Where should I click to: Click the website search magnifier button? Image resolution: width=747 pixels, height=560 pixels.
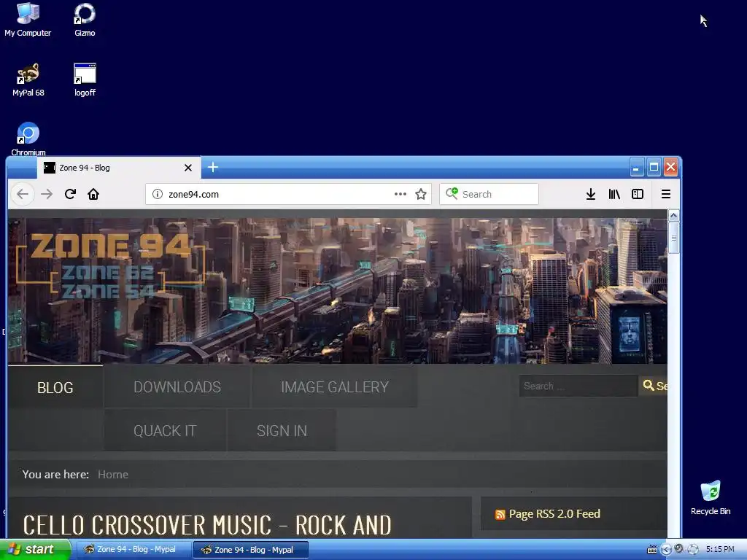(x=654, y=386)
